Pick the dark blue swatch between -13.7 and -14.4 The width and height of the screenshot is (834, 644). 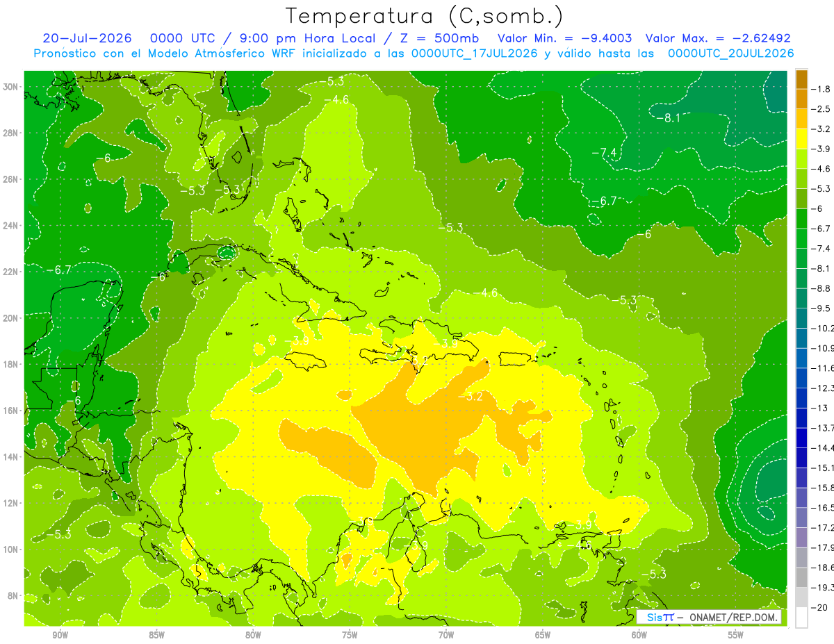coord(801,438)
